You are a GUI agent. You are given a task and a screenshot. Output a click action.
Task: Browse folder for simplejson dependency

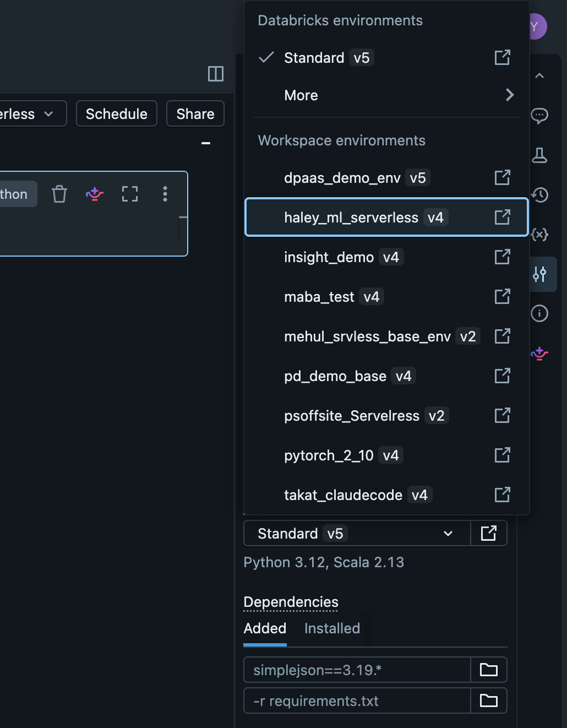[489, 670]
